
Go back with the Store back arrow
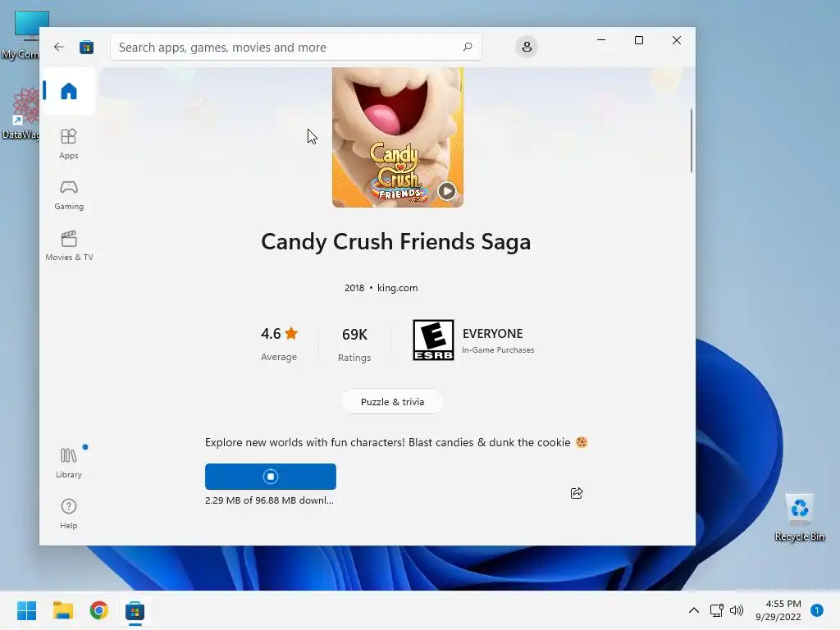point(59,47)
